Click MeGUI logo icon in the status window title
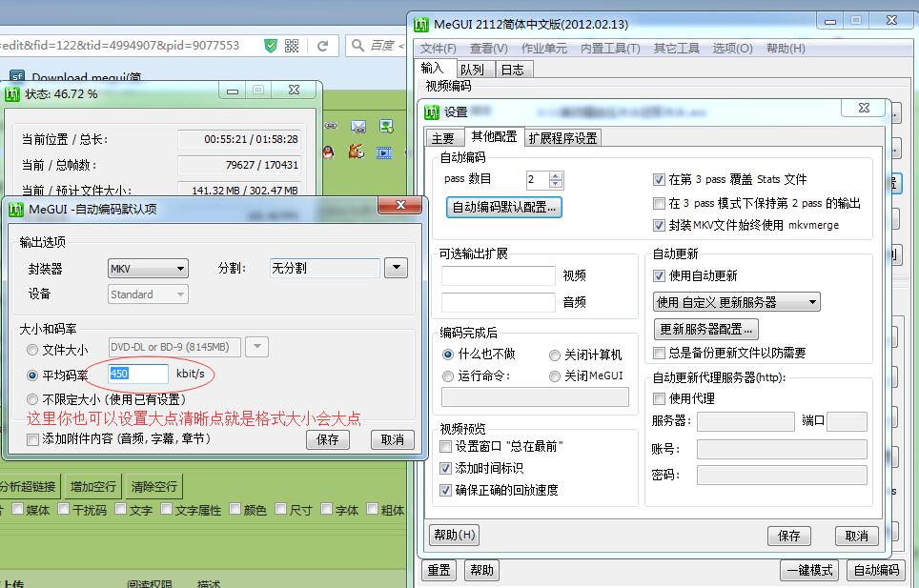 point(13,93)
